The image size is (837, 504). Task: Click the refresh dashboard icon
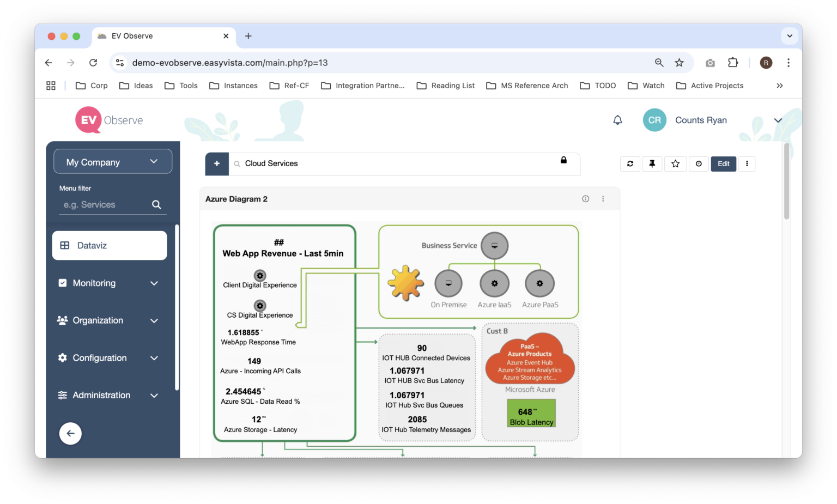[630, 163]
